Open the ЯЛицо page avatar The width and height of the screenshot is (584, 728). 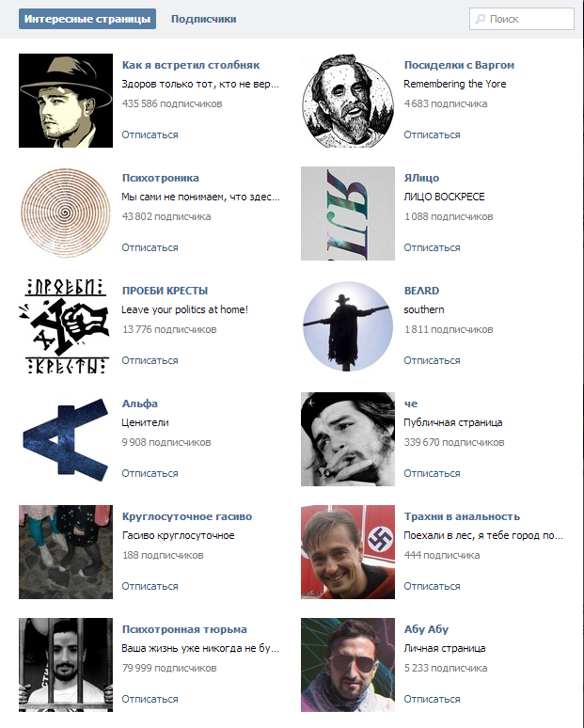point(348,214)
